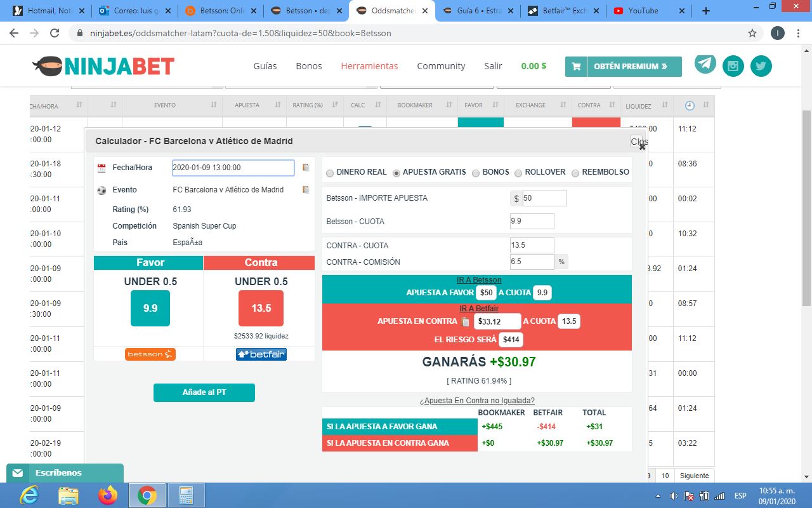The image size is (812, 508).
Task: Click the shopping cart icon beside Obtén Premium
Action: pyautogui.click(x=576, y=66)
